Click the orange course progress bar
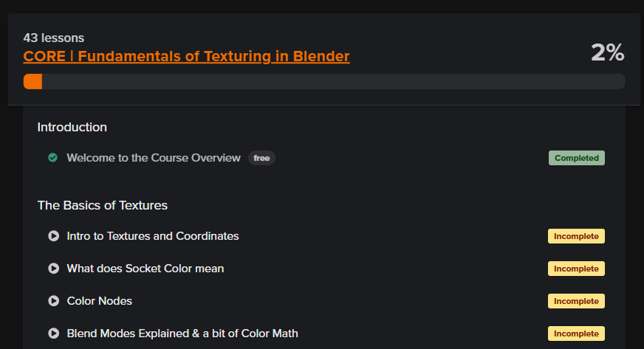This screenshot has width=644, height=349. pos(324,82)
